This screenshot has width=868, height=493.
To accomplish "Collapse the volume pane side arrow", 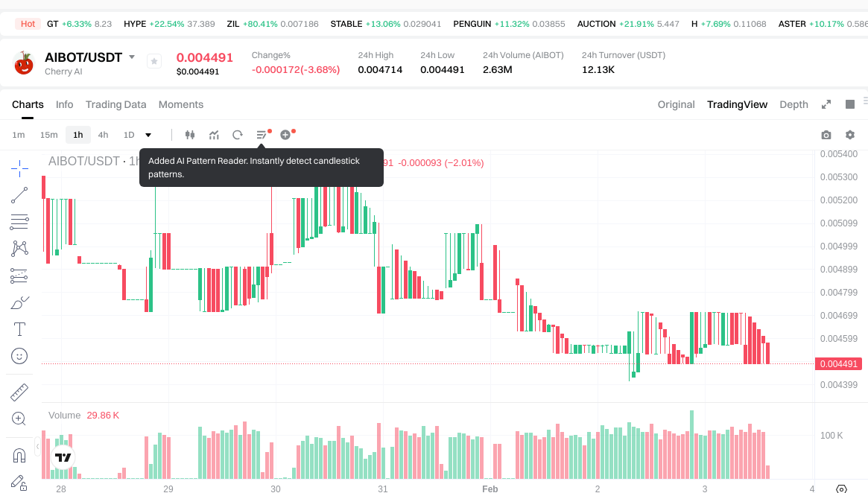I will (x=38, y=445).
